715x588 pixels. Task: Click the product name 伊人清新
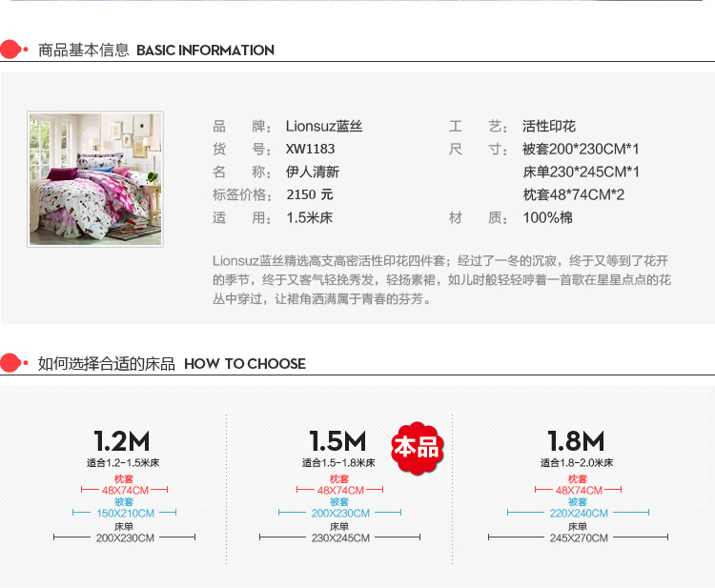coord(312,172)
